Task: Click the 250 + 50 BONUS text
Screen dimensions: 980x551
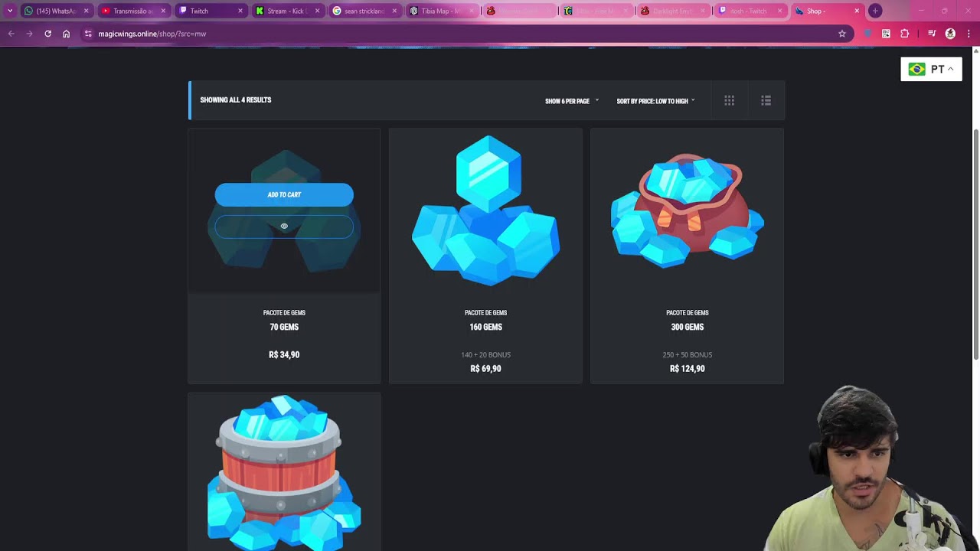Action: click(688, 355)
